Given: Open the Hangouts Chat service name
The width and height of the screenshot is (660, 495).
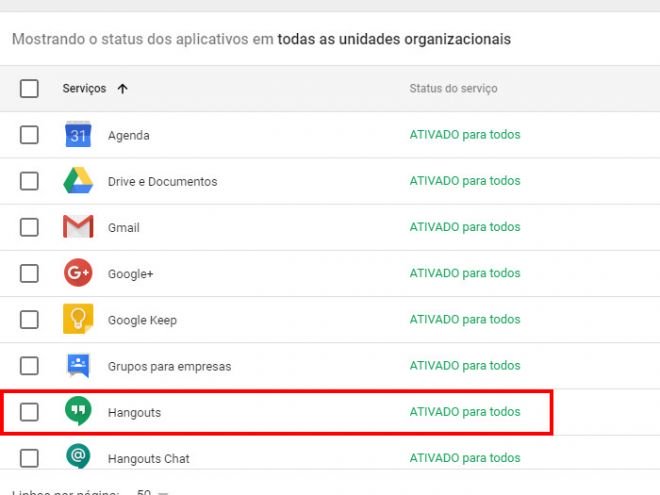Looking at the screenshot, I should (149, 458).
